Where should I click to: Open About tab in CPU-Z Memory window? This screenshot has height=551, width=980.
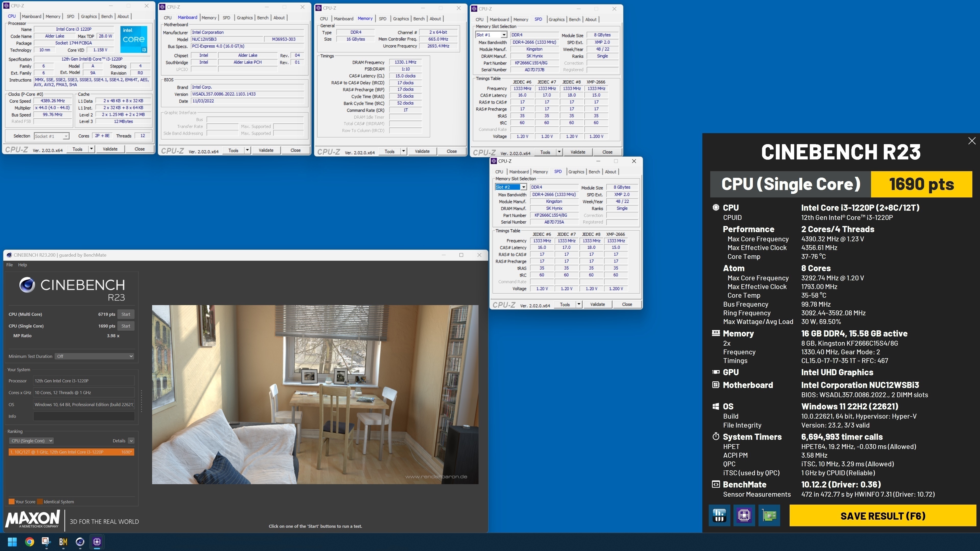[435, 19]
